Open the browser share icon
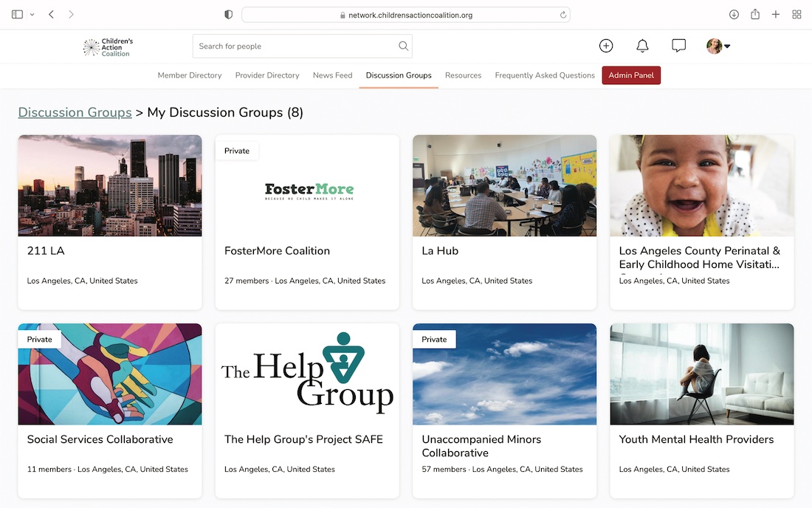This screenshot has height=508, width=812. point(755,14)
